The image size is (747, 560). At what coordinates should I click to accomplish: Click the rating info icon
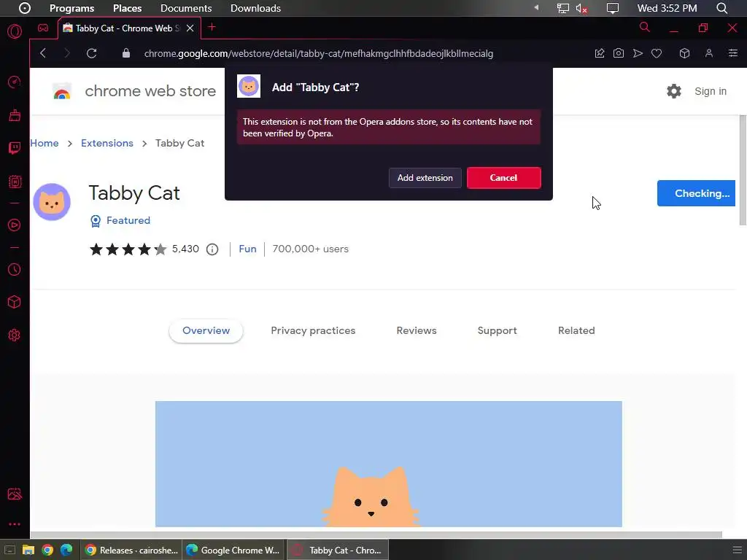(x=212, y=249)
